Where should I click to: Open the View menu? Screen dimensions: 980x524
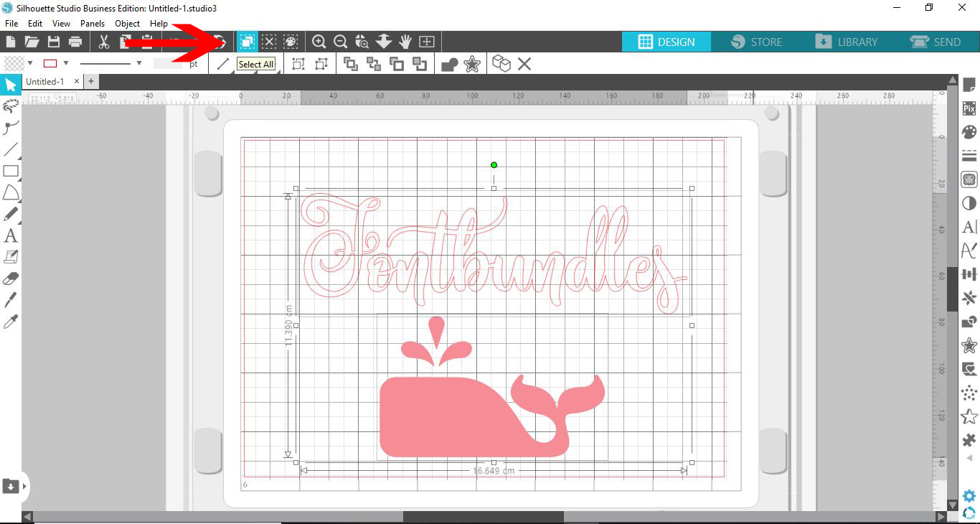pyautogui.click(x=61, y=24)
